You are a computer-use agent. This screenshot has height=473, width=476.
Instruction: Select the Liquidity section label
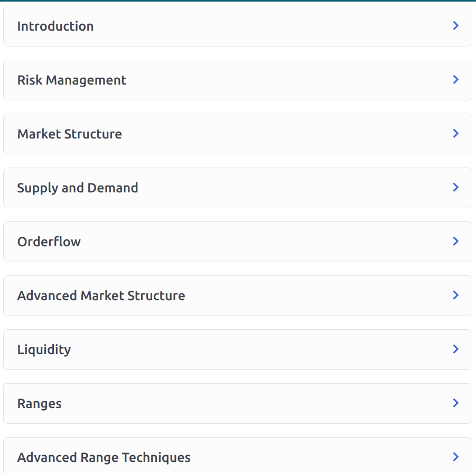click(x=44, y=350)
